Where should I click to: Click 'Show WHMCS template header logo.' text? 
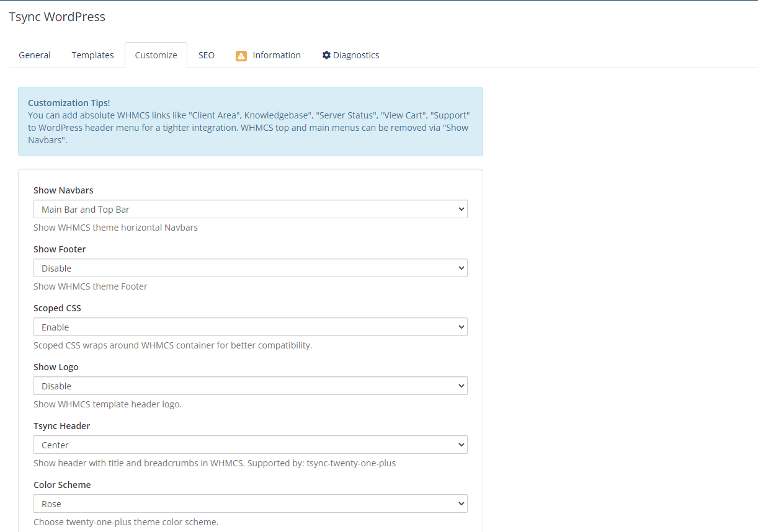[x=107, y=404]
